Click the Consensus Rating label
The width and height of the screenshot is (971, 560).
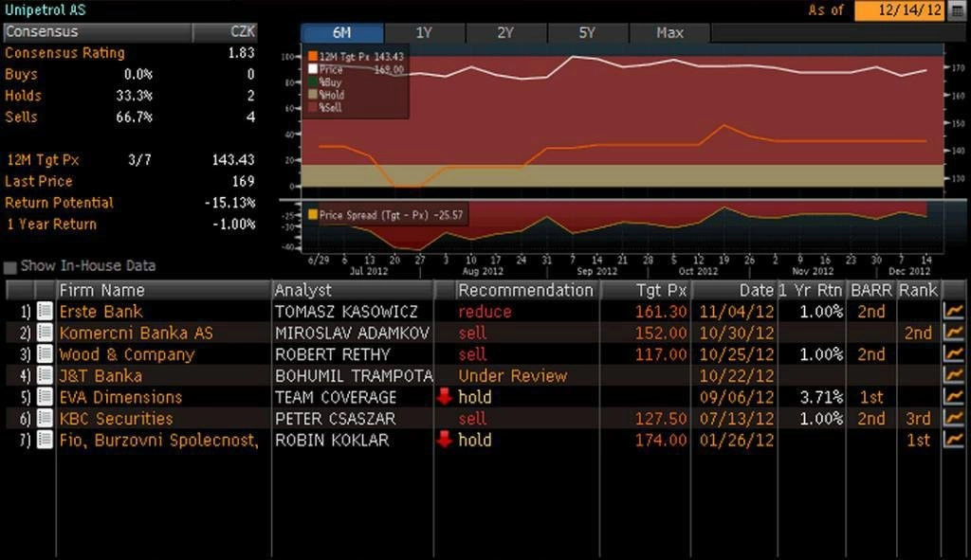tap(65, 53)
